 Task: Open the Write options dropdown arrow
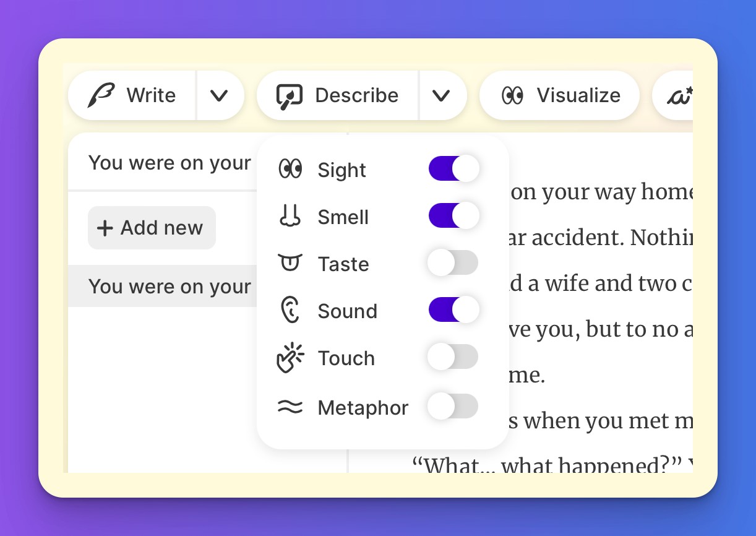pyautogui.click(x=219, y=95)
